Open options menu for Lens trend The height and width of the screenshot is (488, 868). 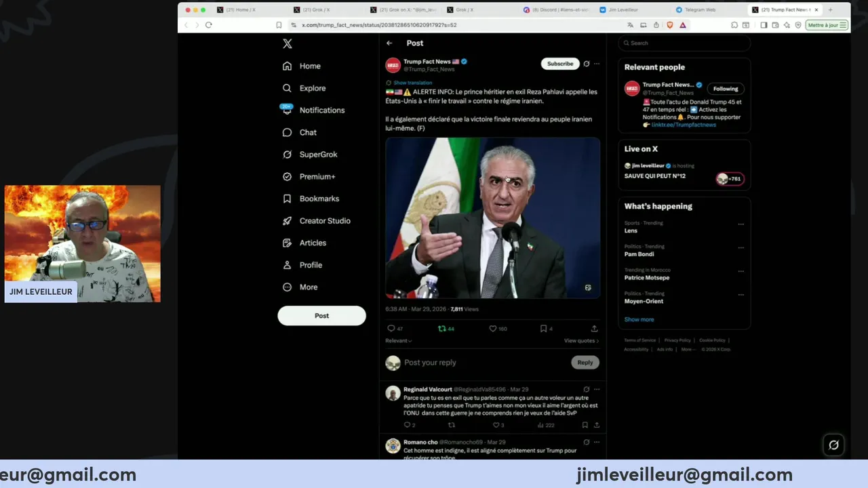741,224
